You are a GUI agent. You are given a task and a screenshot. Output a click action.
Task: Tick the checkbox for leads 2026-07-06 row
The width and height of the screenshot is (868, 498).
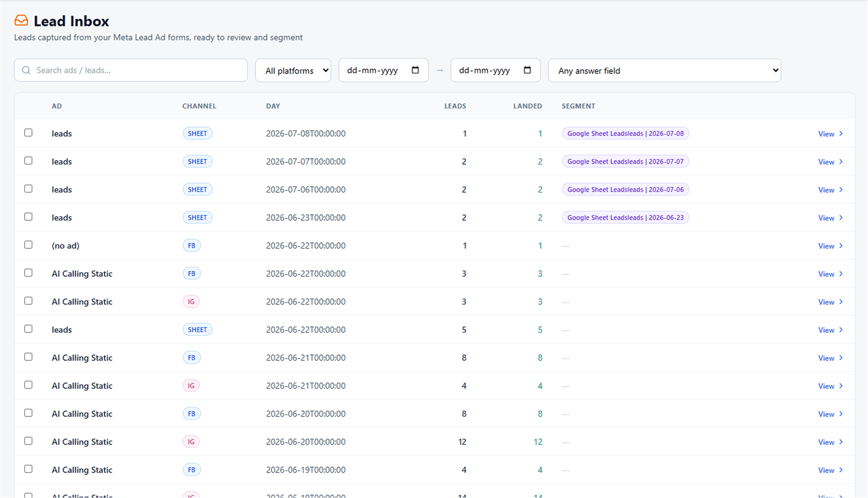(28, 189)
